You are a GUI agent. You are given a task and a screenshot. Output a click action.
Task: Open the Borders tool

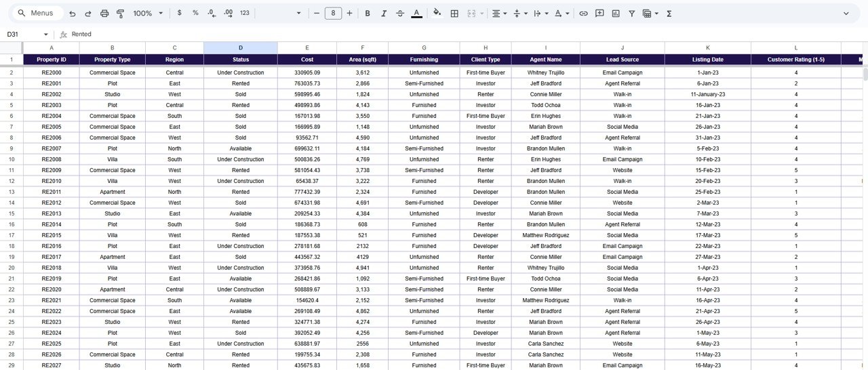[x=454, y=14]
